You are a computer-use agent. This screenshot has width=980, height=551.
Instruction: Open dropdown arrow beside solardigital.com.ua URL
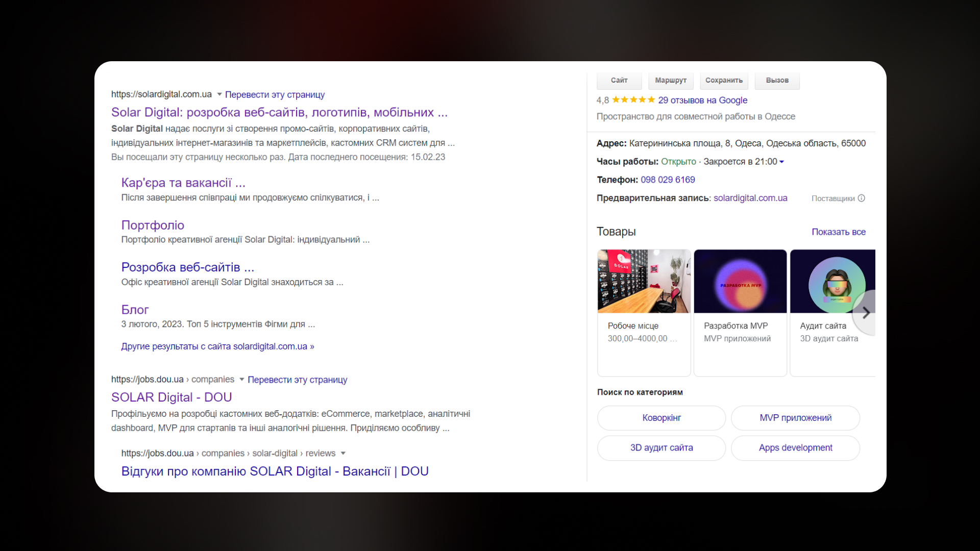pyautogui.click(x=219, y=94)
